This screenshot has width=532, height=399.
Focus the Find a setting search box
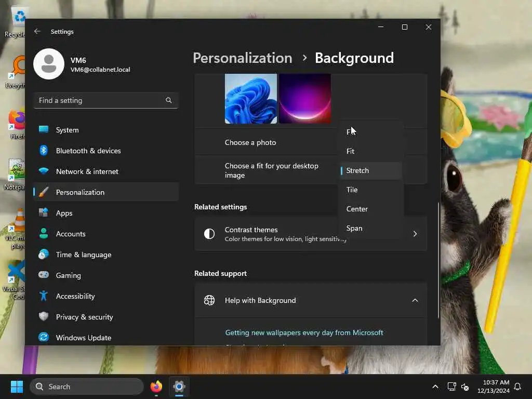tap(106, 100)
